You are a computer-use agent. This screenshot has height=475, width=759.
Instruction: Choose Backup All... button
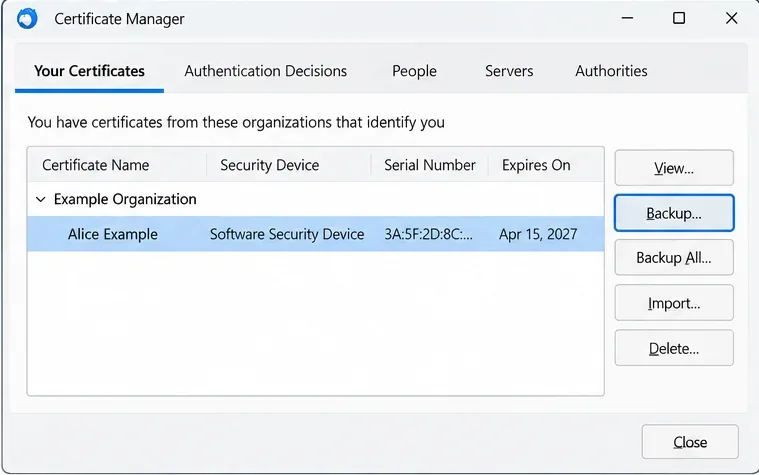(x=674, y=258)
